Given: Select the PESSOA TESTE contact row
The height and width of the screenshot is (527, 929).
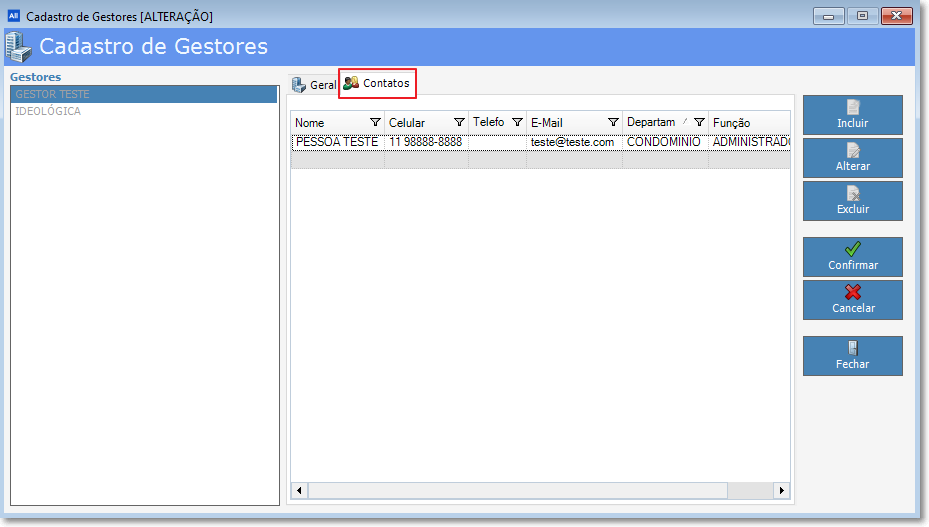Looking at the screenshot, I should coord(337,142).
